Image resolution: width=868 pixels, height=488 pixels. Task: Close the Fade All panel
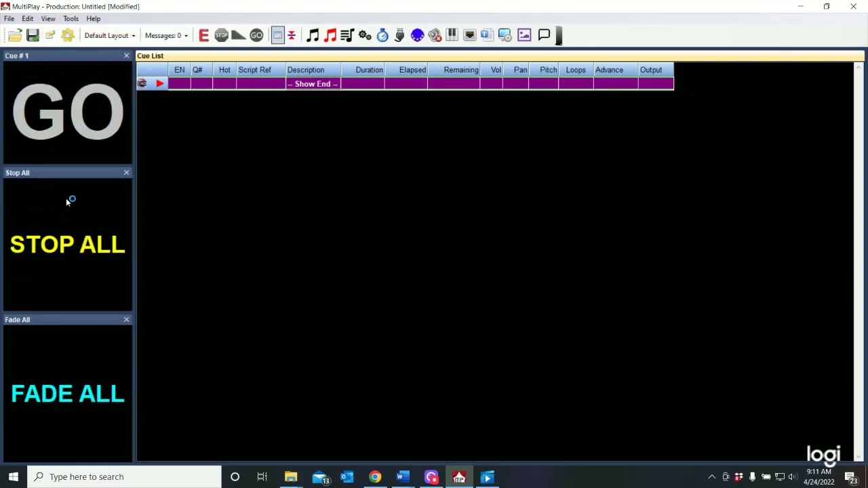[x=126, y=319]
